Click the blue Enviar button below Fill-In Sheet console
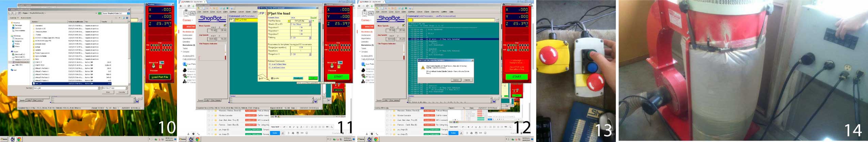Image resolution: width=868 pixels, height=142 pixels. 275,133
